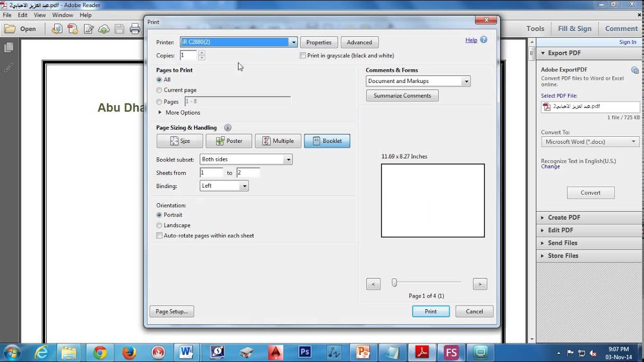Screen dimensions: 644x362
Task: Go to next preview page arrow
Action: click(480, 284)
